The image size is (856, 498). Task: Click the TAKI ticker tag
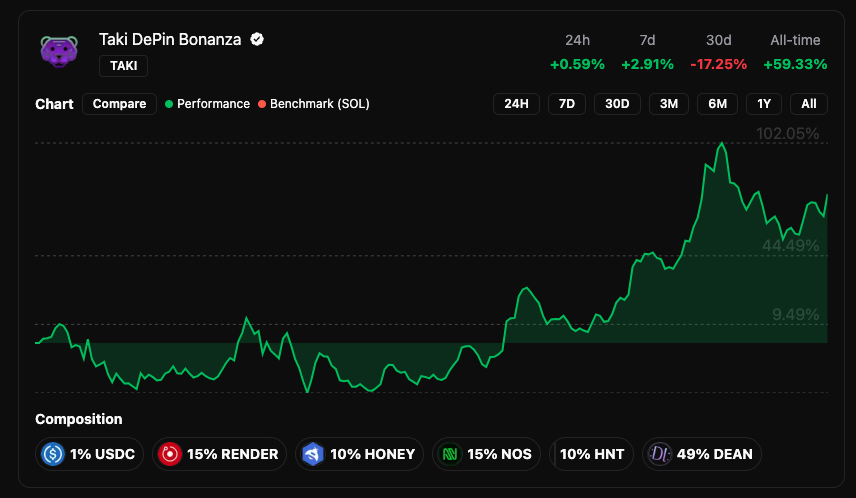(123, 66)
